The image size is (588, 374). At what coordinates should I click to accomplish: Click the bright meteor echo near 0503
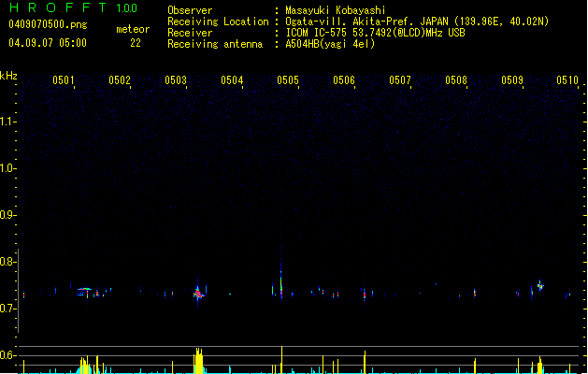click(198, 293)
